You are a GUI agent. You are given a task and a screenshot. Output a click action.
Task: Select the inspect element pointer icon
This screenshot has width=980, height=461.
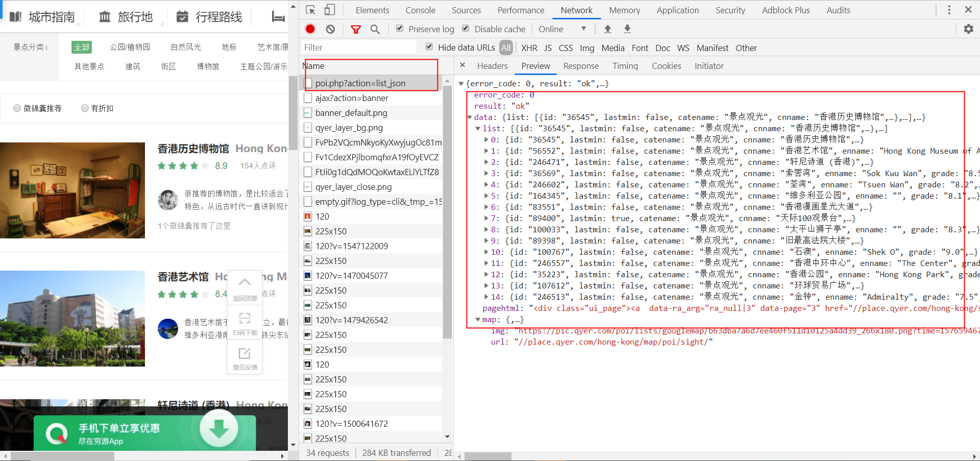tap(310, 10)
